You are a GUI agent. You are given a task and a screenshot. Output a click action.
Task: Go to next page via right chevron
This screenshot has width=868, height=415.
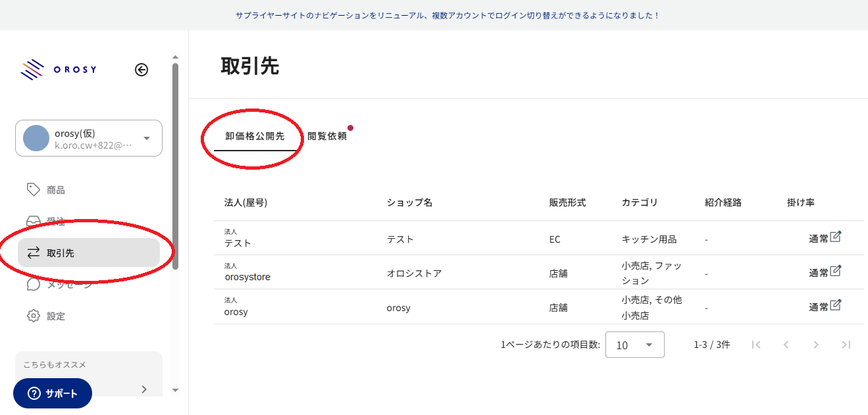pyautogui.click(x=816, y=344)
